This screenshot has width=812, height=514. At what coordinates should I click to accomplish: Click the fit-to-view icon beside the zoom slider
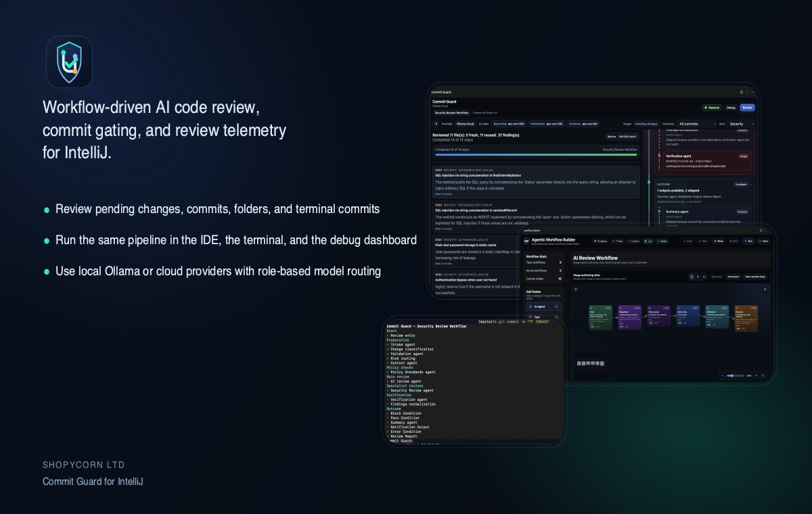[x=763, y=376]
